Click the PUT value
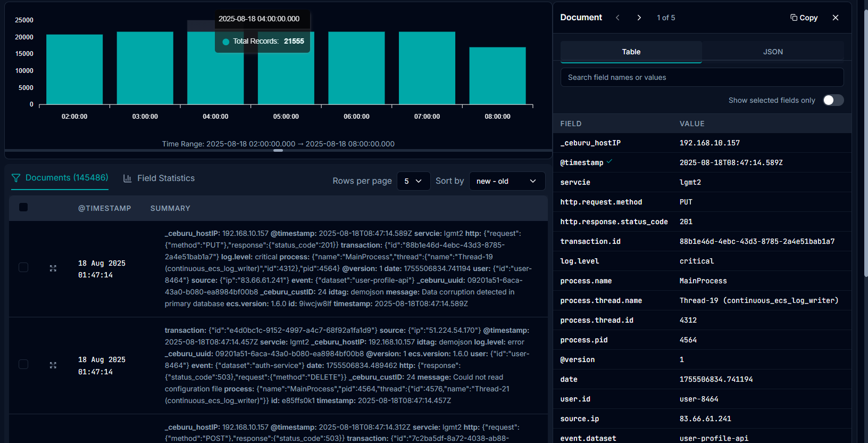 point(686,202)
